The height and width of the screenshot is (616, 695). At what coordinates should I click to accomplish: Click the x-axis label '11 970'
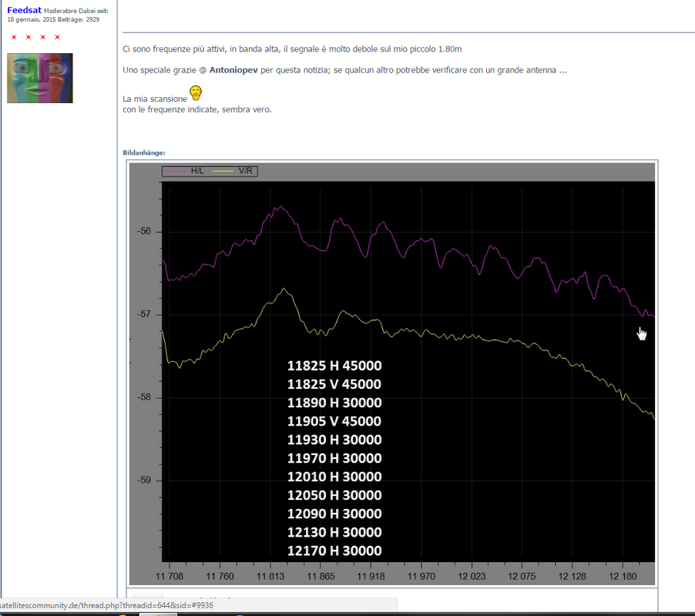(x=421, y=576)
